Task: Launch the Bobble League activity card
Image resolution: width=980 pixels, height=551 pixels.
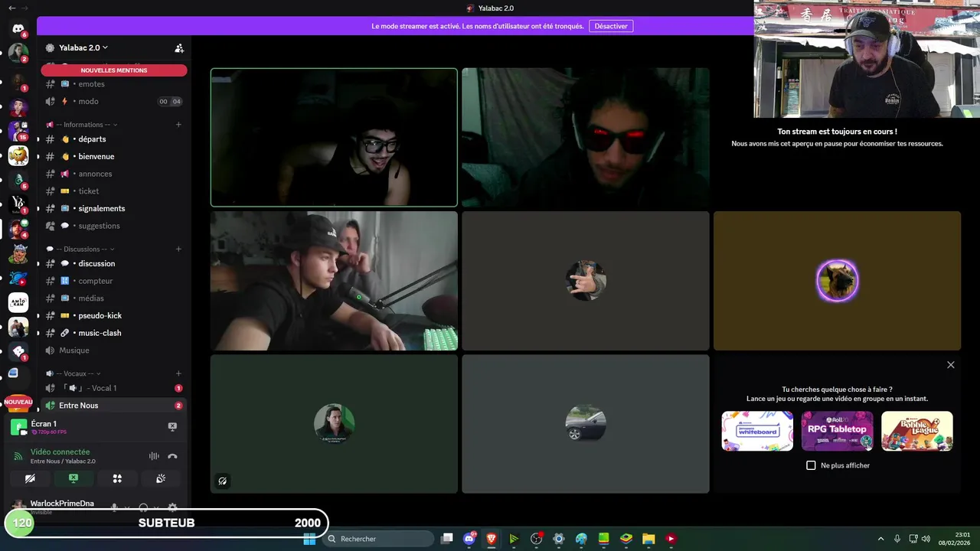Action: pos(917,431)
